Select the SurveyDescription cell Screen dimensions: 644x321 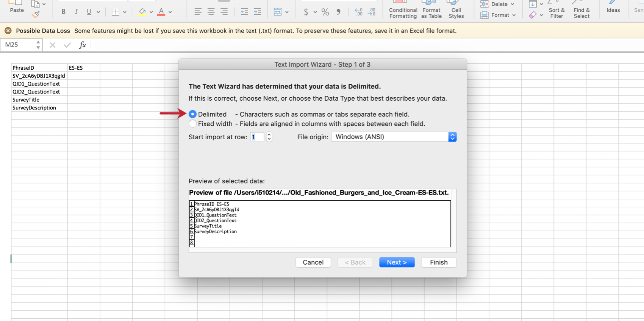click(x=39, y=108)
